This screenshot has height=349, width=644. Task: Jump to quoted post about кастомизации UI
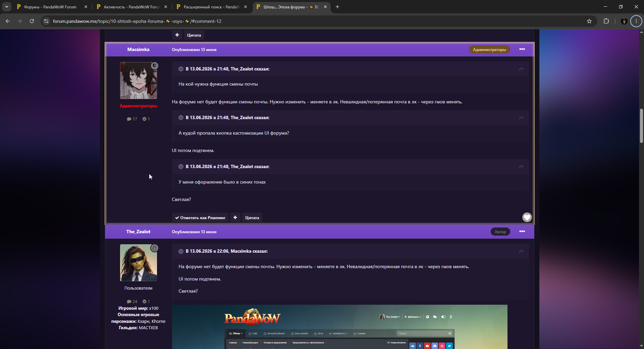tap(521, 118)
